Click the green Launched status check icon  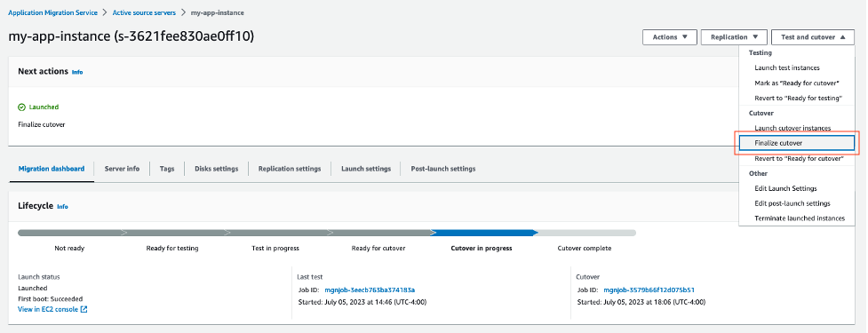21,107
